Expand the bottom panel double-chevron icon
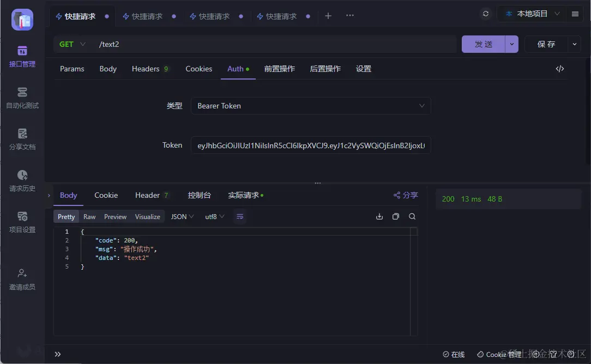 [58, 354]
